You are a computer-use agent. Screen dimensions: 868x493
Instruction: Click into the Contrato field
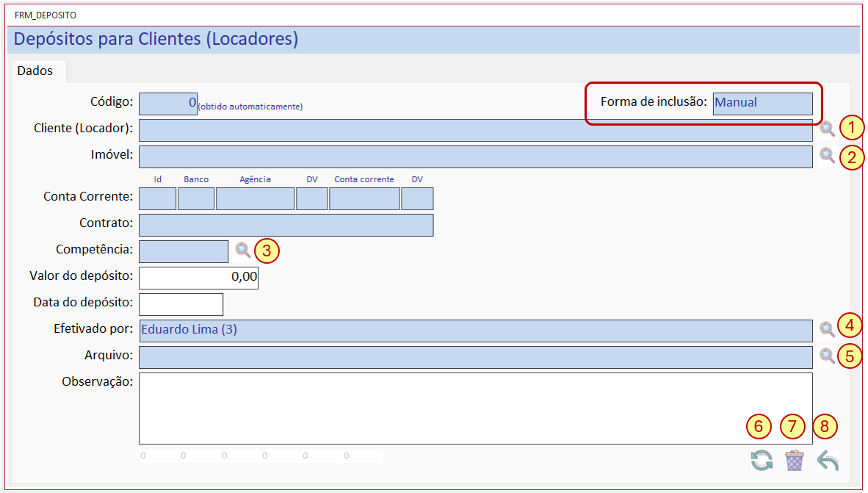tap(286, 226)
